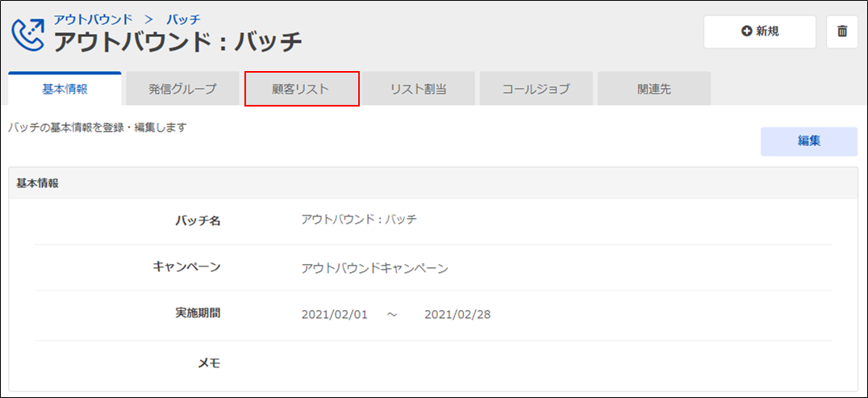Switch to the 基本情報 tab
Image resolution: width=868 pixels, height=398 pixels.
(65, 89)
